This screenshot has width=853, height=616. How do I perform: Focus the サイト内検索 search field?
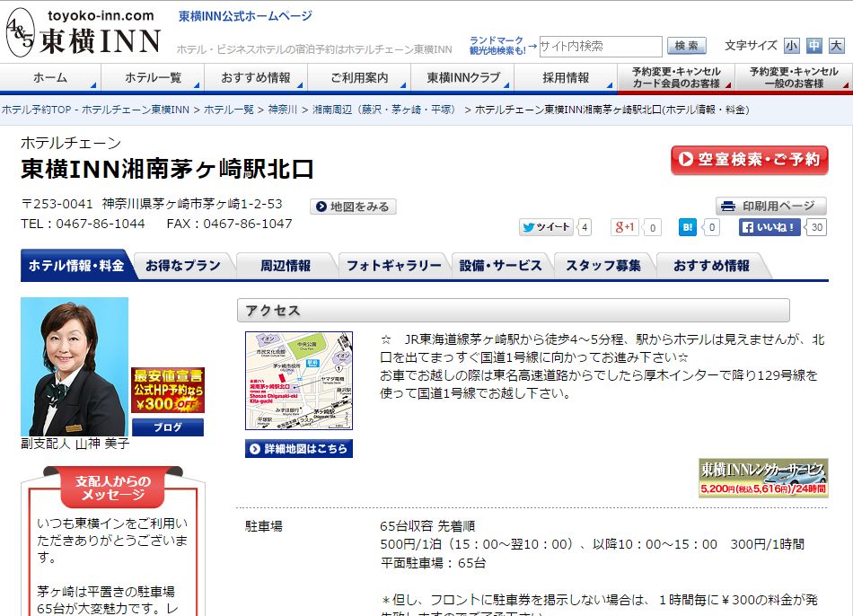(600, 47)
